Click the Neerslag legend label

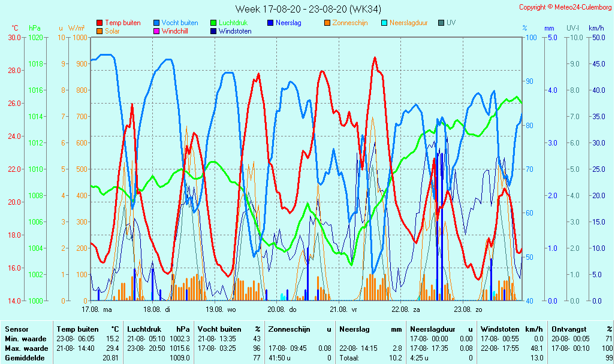click(x=288, y=23)
